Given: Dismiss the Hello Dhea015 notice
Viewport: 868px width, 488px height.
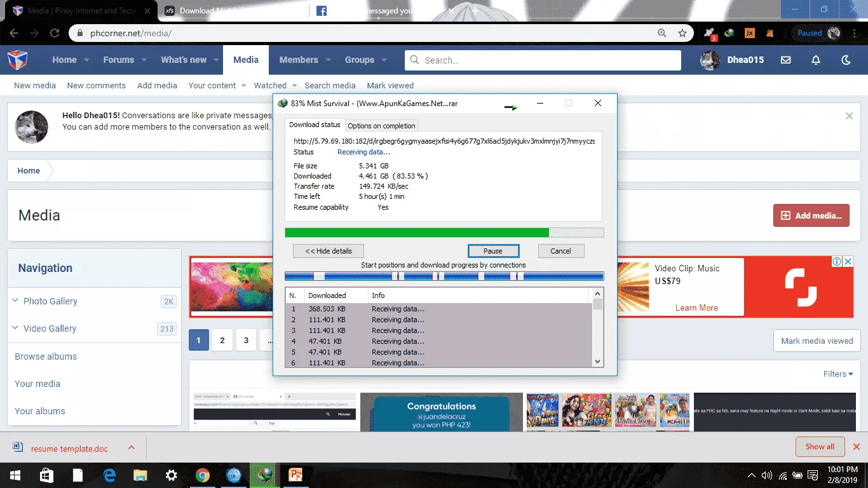Looking at the screenshot, I should click(x=849, y=116).
